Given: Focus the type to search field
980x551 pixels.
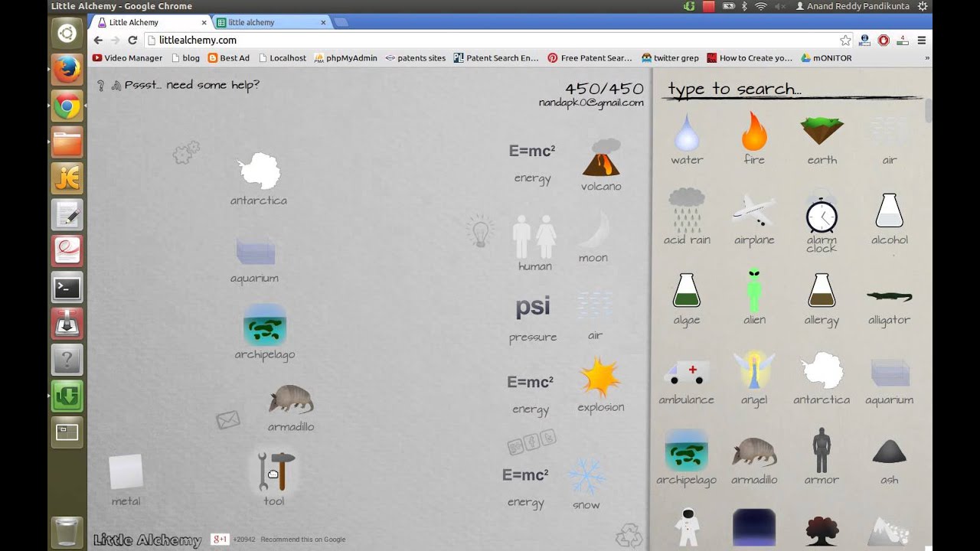Looking at the screenshot, I should [789, 90].
